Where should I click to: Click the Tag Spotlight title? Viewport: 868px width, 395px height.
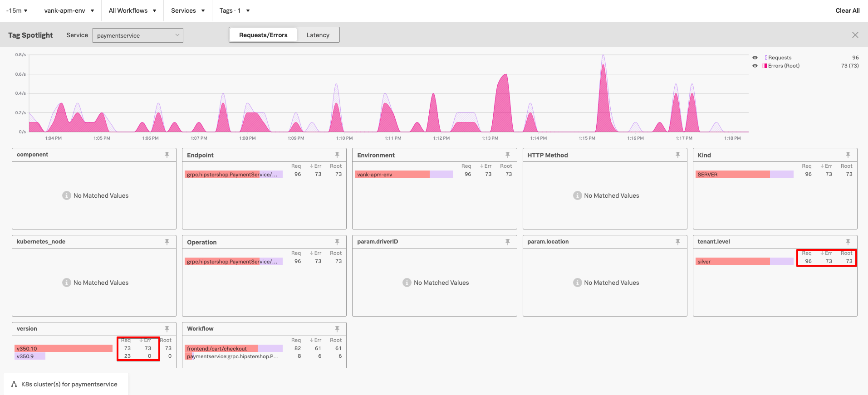[30, 35]
